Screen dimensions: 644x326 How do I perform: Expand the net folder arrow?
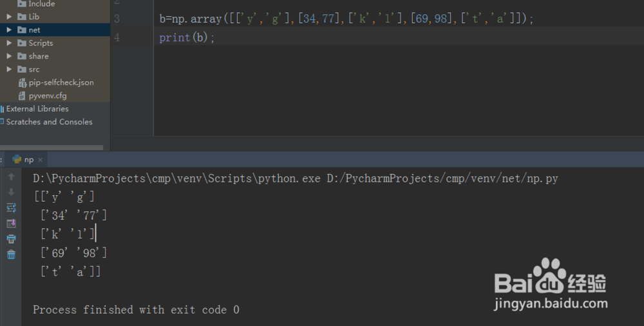click(9, 30)
